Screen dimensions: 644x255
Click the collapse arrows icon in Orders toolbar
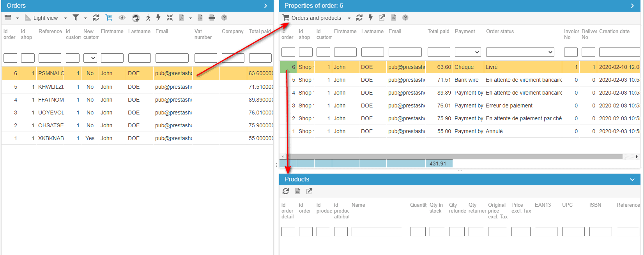point(170,18)
